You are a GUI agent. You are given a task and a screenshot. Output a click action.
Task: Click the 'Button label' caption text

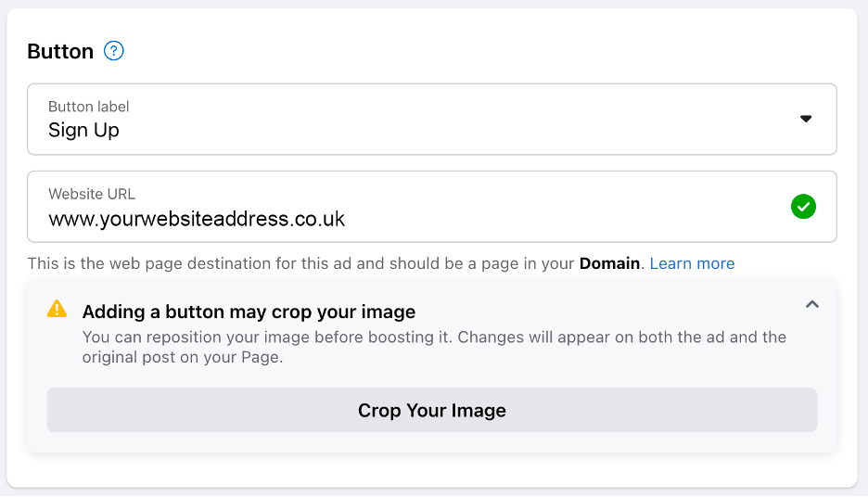88,107
